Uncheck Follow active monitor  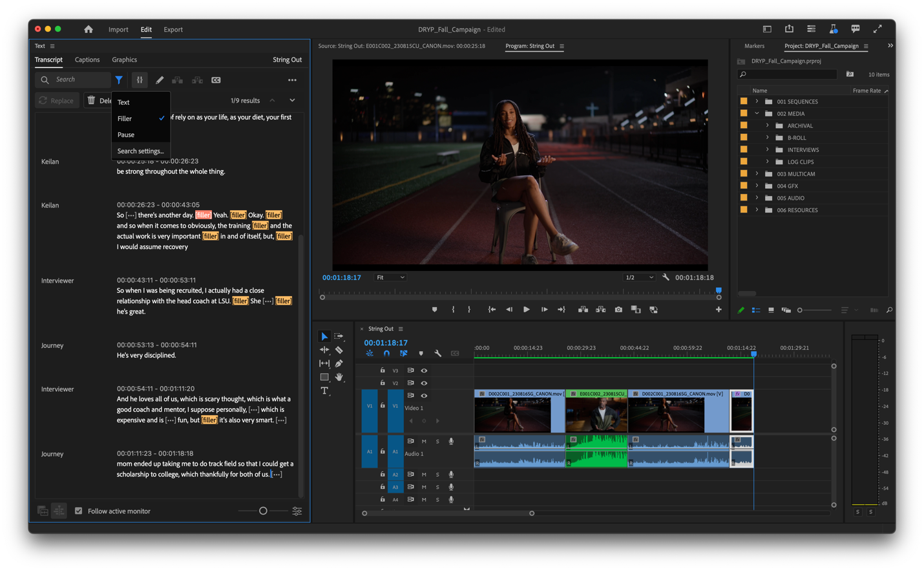tap(79, 511)
